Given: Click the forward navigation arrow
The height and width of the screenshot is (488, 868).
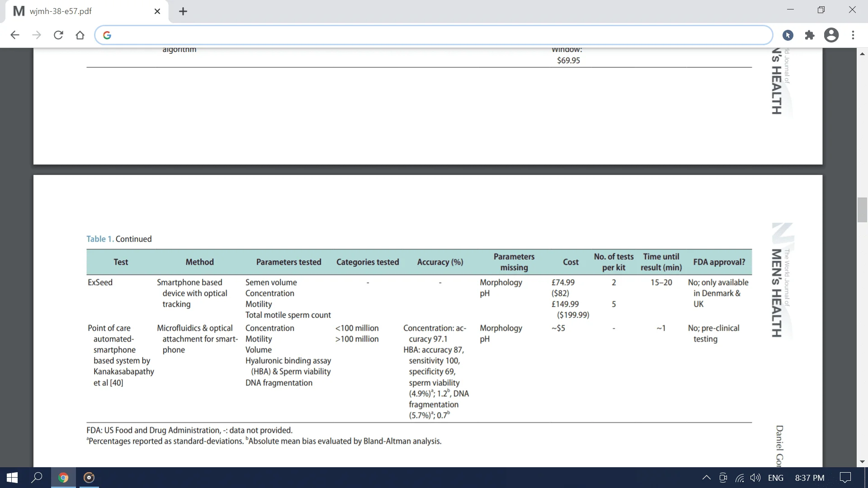Looking at the screenshot, I should click(x=37, y=35).
